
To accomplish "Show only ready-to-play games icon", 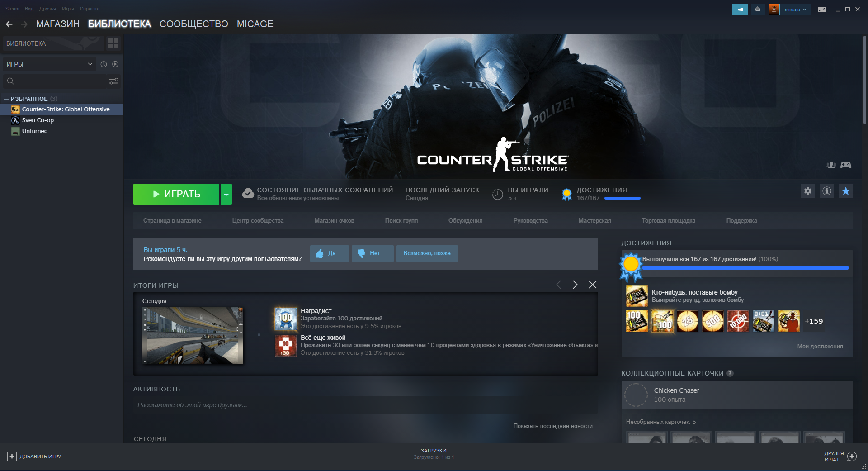I will [115, 64].
